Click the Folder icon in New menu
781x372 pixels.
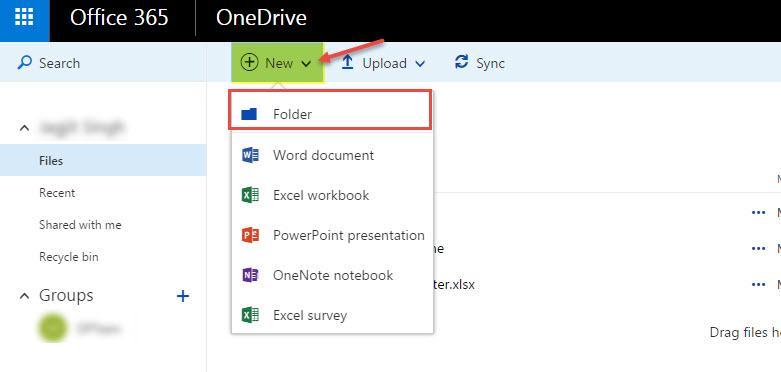click(x=249, y=114)
